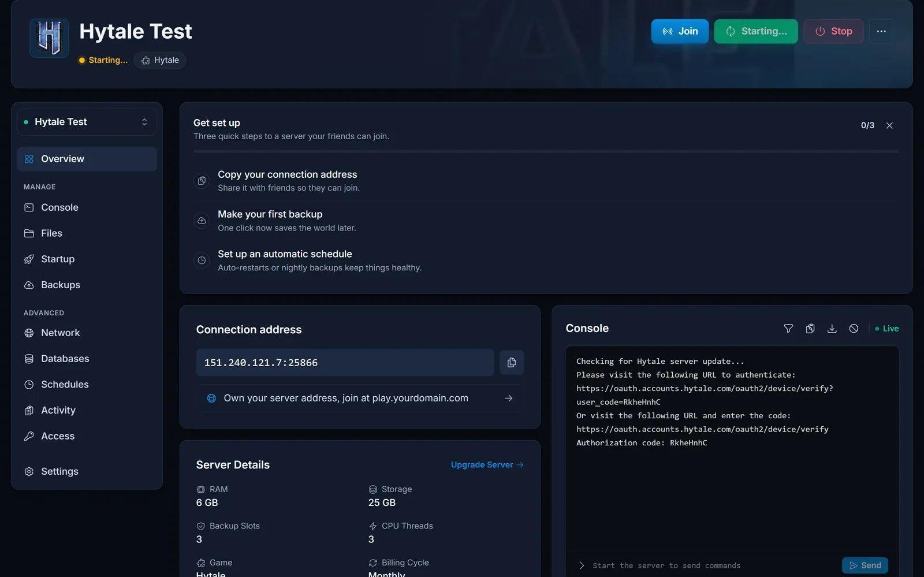The width and height of the screenshot is (924, 577).
Task: Click the Backups cloud icon
Action: [29, 285]
